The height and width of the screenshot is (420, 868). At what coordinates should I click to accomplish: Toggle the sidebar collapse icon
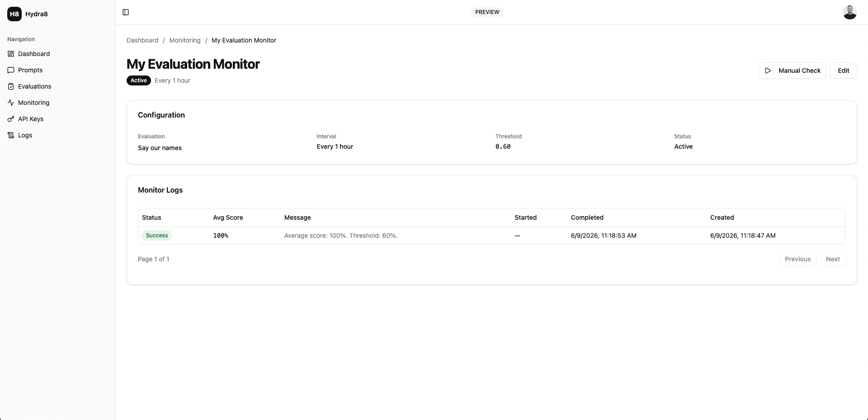[126, 12]
